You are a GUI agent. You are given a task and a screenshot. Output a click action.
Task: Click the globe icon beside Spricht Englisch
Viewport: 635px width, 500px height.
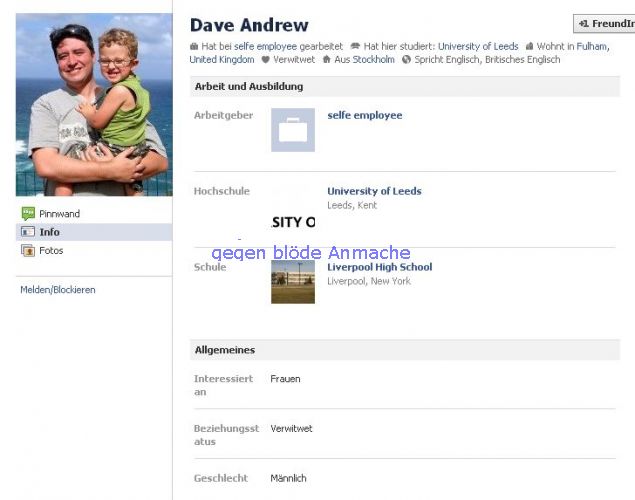[406, 60]
